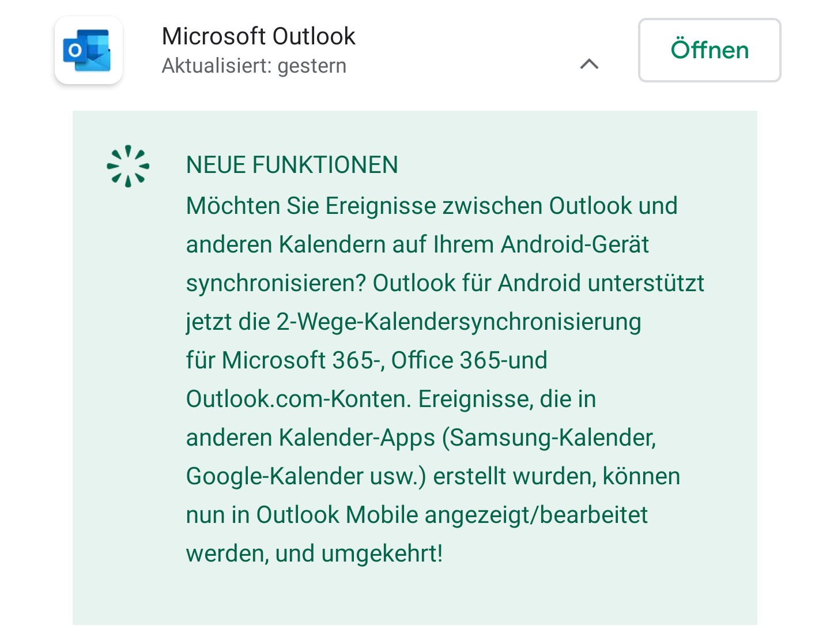
Task: Click the green Öffnen button
Action: click(x=710, y=50)
